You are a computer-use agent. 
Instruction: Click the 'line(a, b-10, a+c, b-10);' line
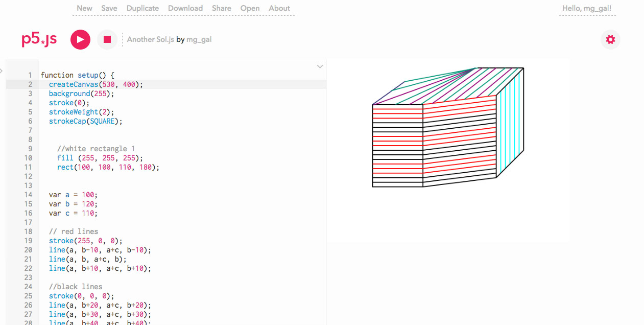coord(100,250)
